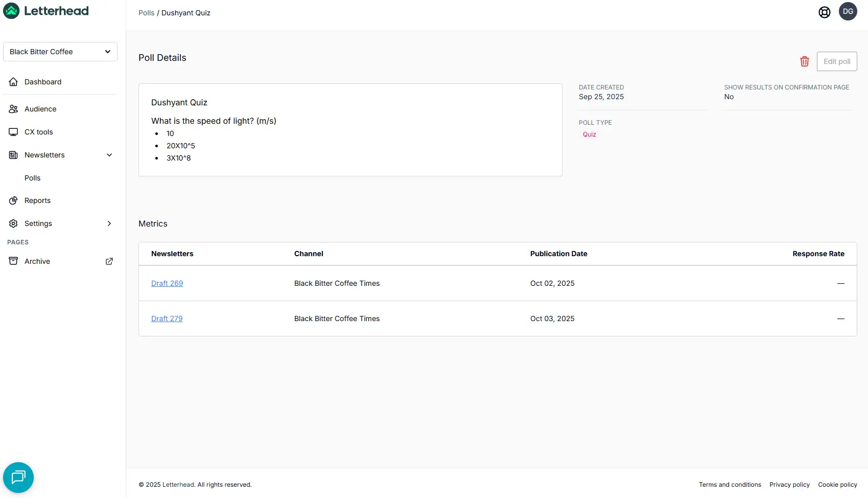Open CX tools from sidebar
This screenshot has height=498, width=868.
pyautogui.click(x=39, y=132)
